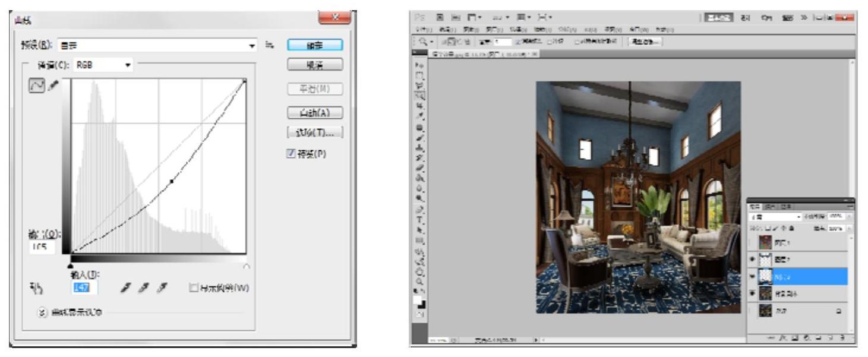Image resolution: width=868 pixels, height=357 pixels.
Task: Expand the curve display options section
Action: pos(43,314)
